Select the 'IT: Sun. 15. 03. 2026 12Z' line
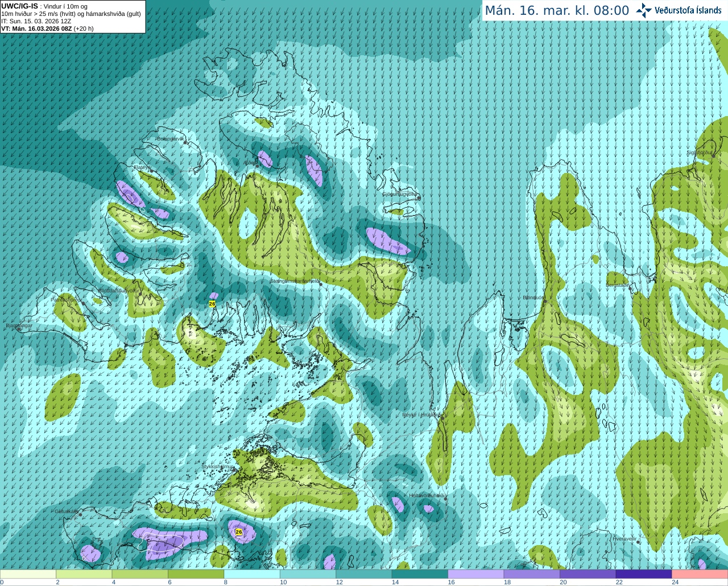Screen dimensions: 728x586 36,21
